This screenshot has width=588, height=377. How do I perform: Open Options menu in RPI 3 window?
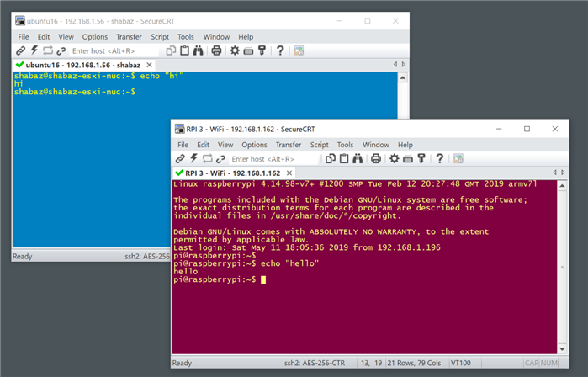pyautogui.click(x=254, y=145)
